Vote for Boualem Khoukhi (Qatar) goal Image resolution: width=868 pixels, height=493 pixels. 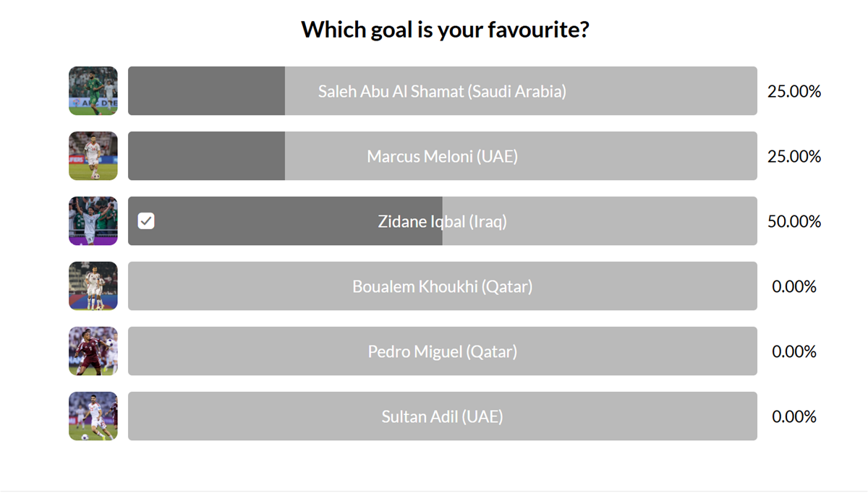442,286
